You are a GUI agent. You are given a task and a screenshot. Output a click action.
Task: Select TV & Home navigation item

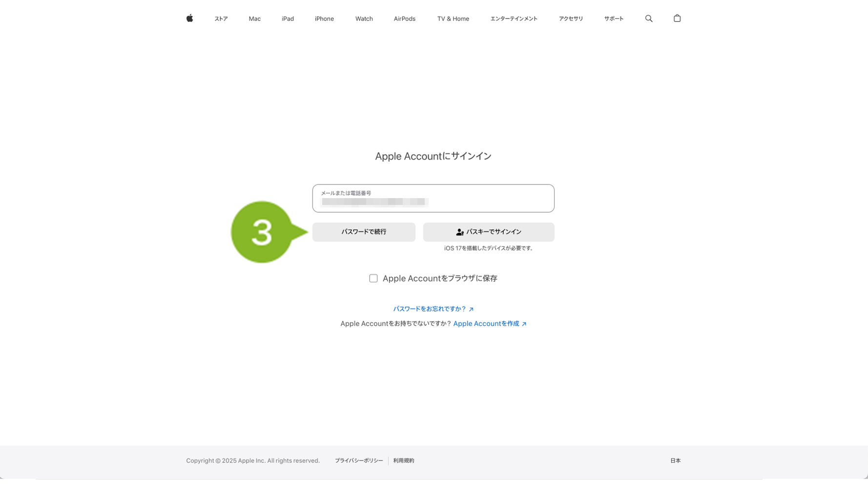pos(453,19)
